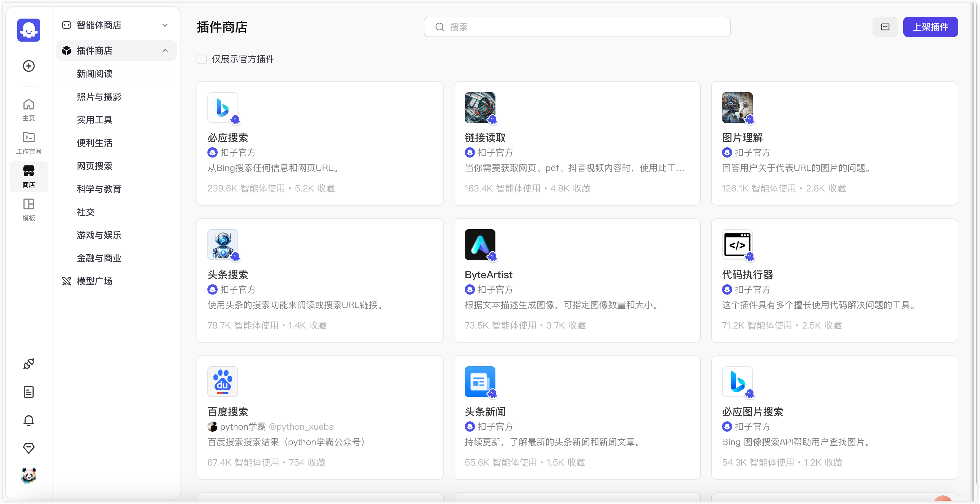Collapse the 插件商店 section chevron
This screenshot has width=980, height=504.
click(165, 51)
